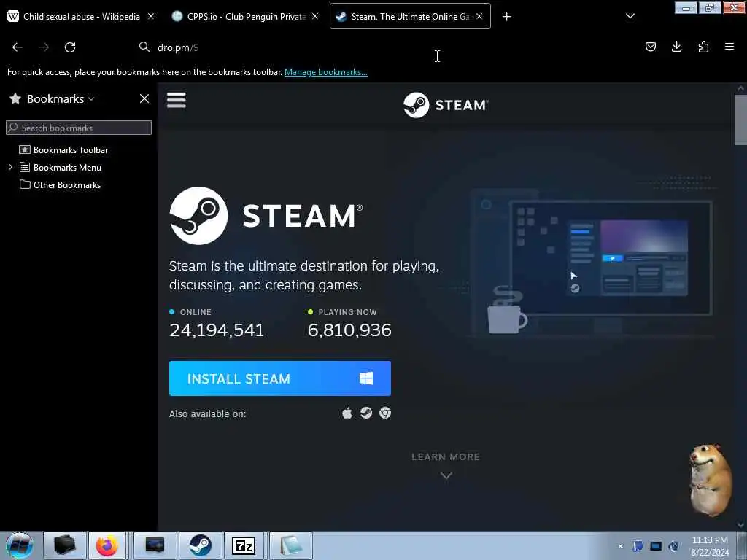Open the Extensions puzzle icon

(x=703, y=47)
